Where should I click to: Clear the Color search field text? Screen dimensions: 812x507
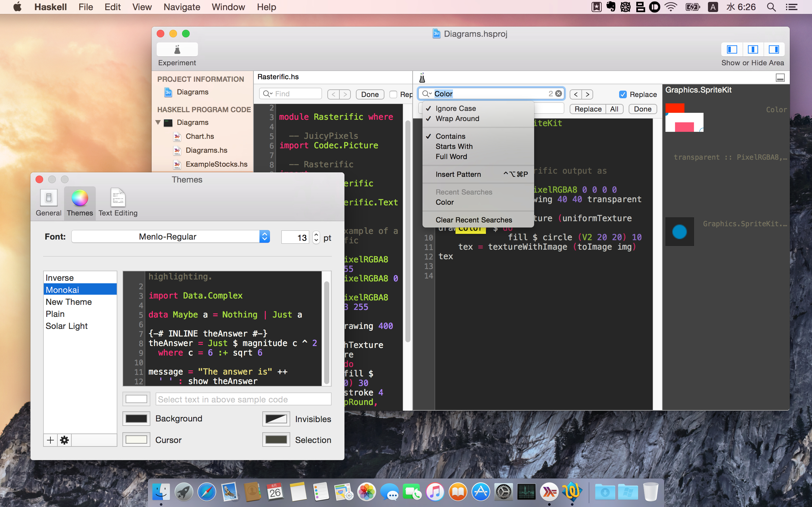[559, 93]
